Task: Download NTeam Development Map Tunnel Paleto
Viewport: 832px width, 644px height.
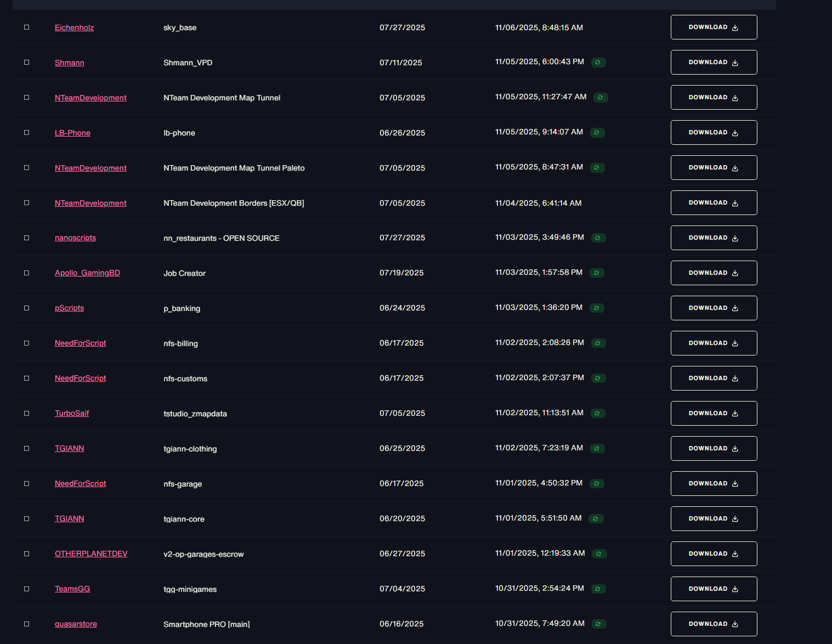Action: click(x=714, y=168)
